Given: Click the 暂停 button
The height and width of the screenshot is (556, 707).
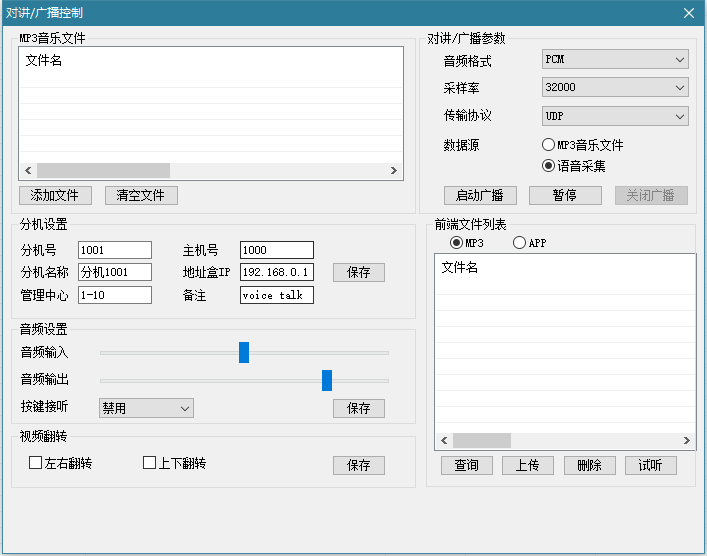Looking at the screenshot, I should coord(565,195).
